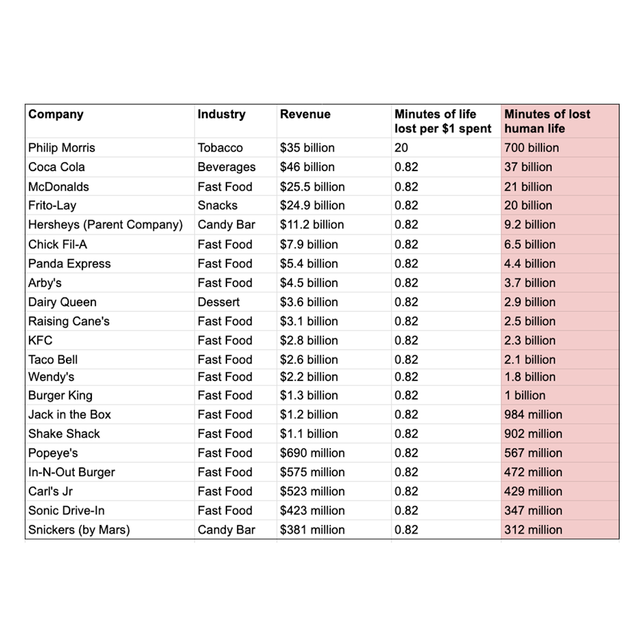Click the Hersheys (Parent Company) cell
Viewport: 644px width, 644px height.
click(109, 225)
